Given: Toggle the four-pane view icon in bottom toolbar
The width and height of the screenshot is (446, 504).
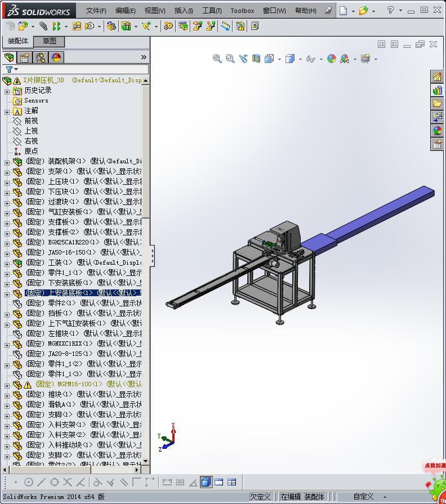Looking at the screenshot, I should pyautogui.click(x=231, y=482).
